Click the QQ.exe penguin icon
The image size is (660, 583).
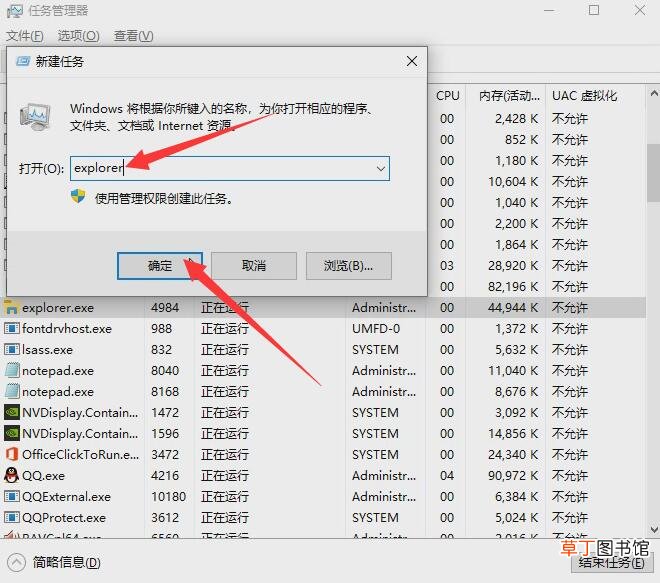[x=11, y=476]
